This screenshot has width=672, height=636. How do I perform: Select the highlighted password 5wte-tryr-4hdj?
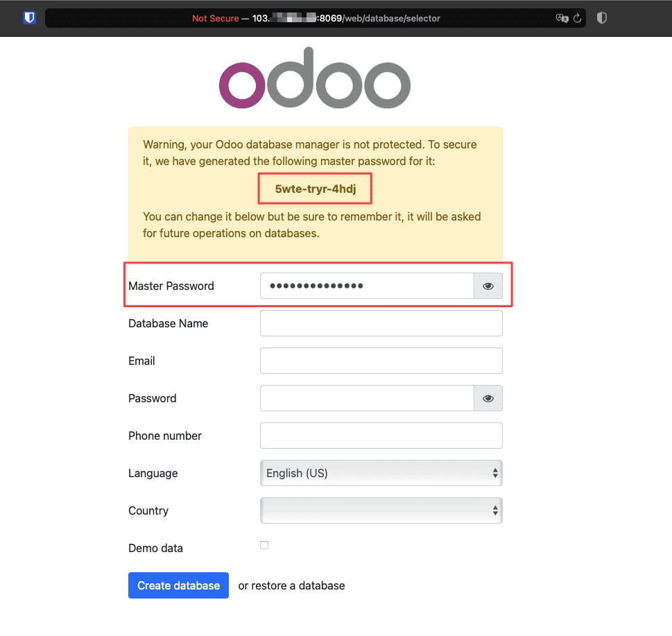pos(314,188)
